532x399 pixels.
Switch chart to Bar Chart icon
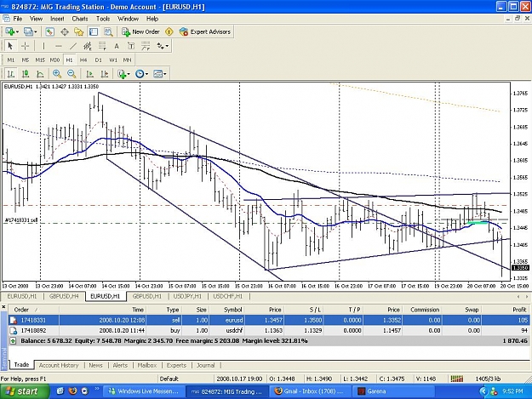(11, 73)
